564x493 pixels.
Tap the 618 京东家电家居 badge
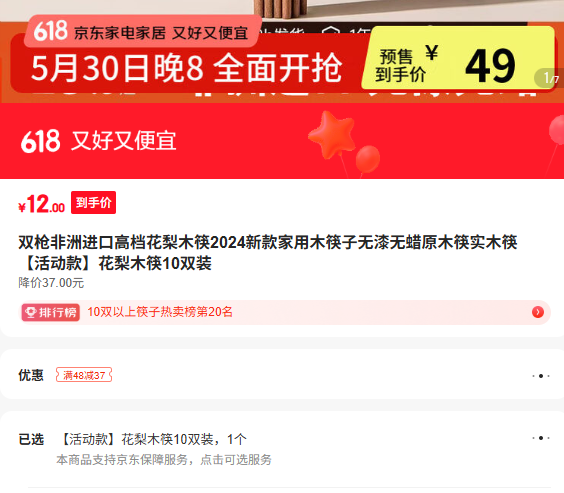point(141,32)
